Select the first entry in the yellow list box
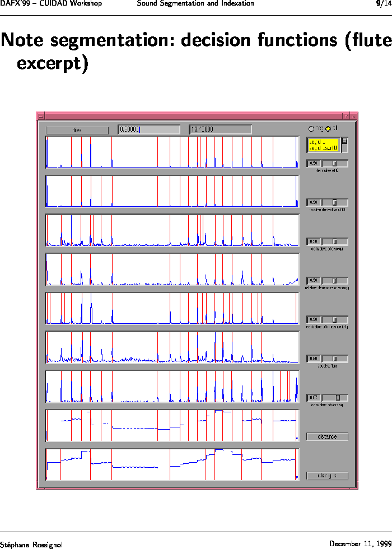The image size is (392, 549). [x=323, y=142]
